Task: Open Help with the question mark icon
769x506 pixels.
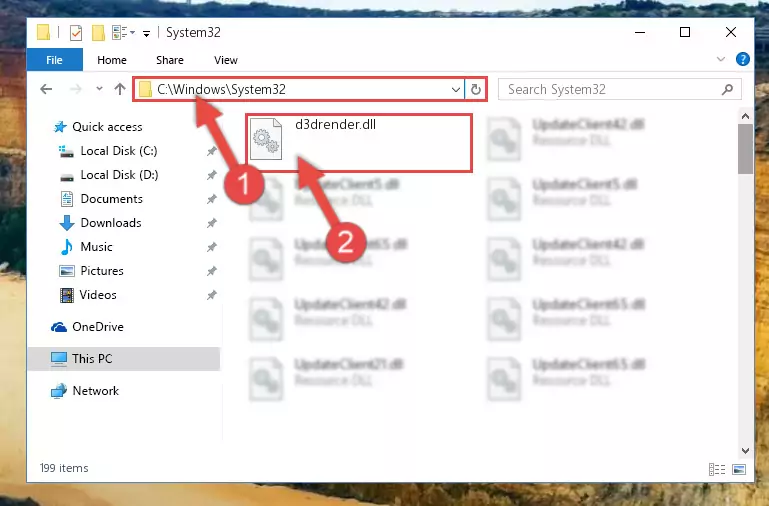Action: (743, 59)
